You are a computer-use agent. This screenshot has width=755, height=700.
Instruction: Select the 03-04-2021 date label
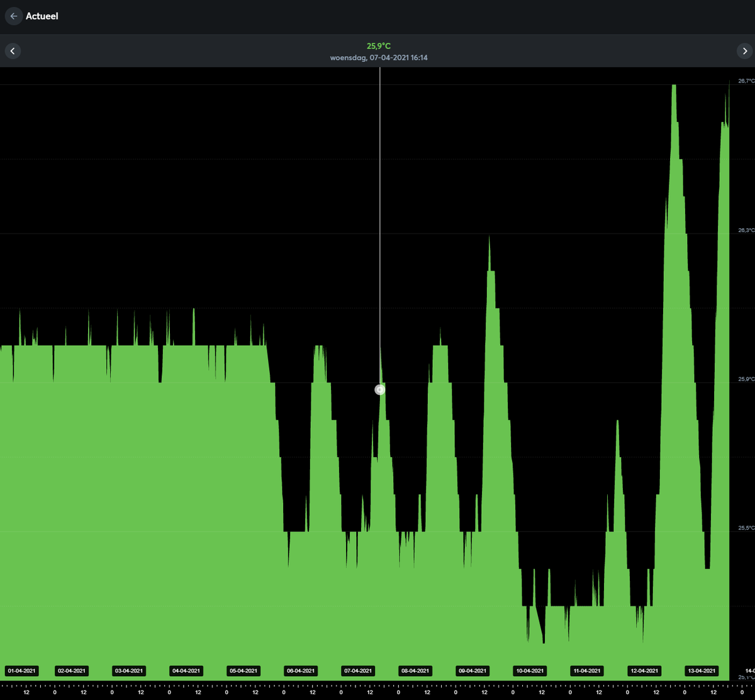[x=130, y=671]
